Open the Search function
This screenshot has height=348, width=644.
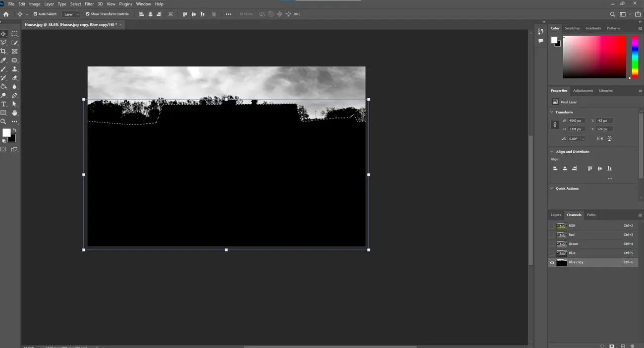613,14
